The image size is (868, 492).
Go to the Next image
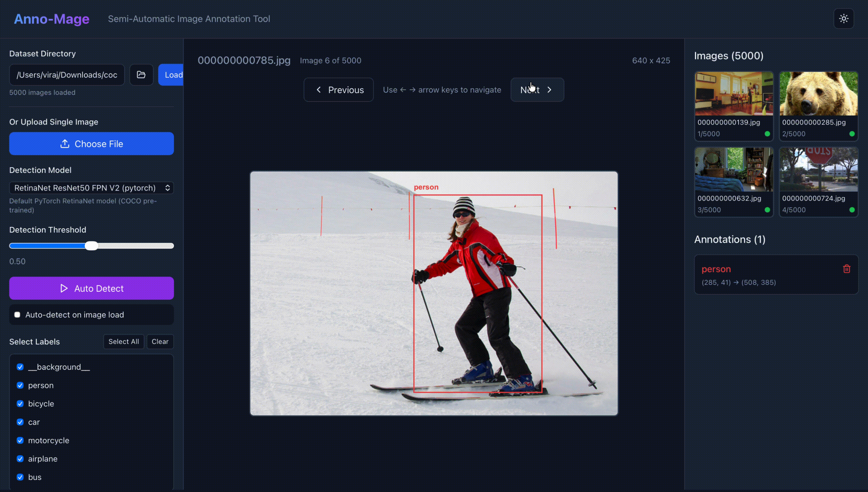537,90
